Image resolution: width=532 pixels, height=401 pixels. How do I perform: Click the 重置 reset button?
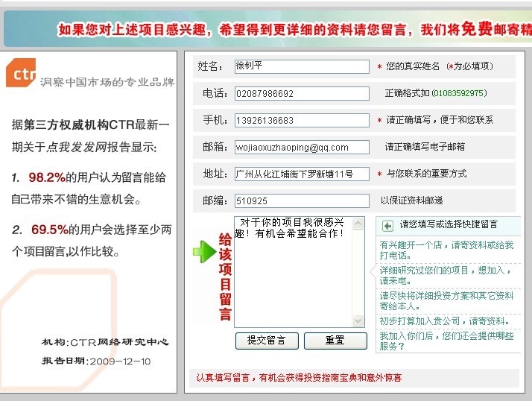[335, 341]
